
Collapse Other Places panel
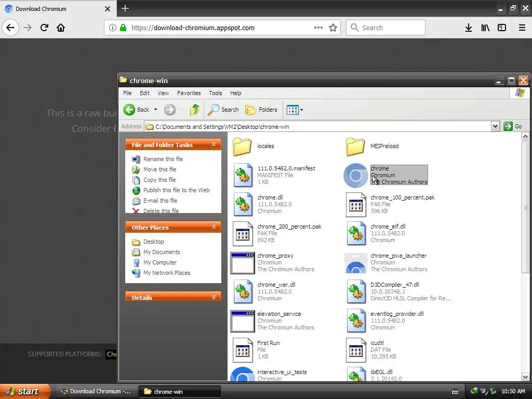tap(214, 227)
